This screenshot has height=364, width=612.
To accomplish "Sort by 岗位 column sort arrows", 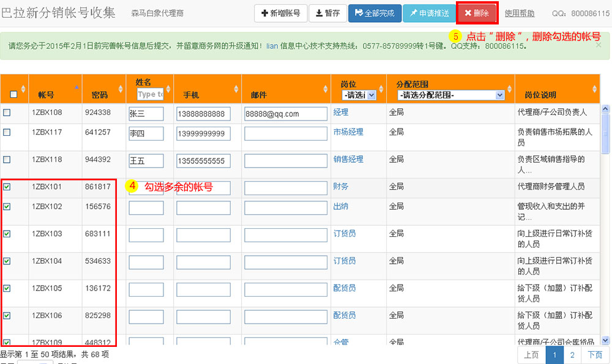I will 381,89.
